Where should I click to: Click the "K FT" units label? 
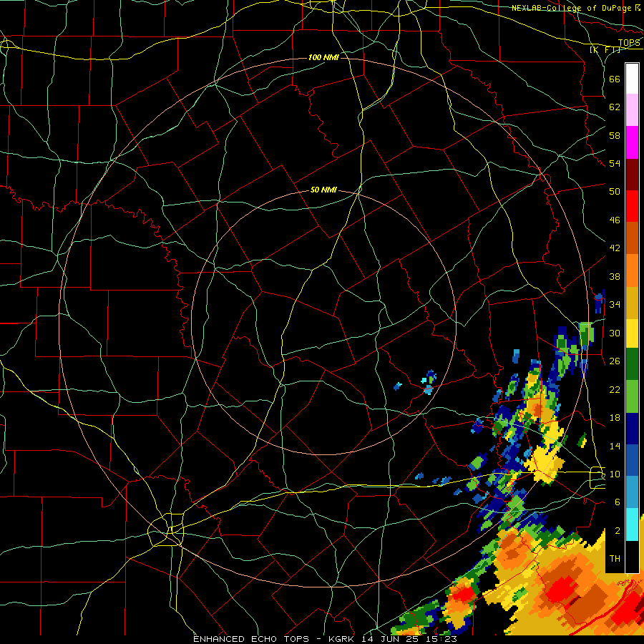tap(605, 50)
